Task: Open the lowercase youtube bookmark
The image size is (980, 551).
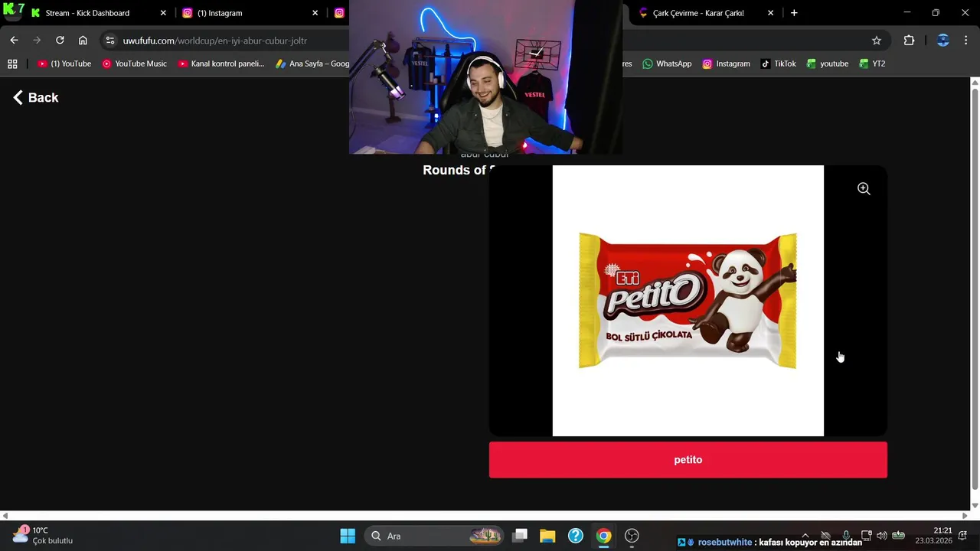Action: point(826,64)
